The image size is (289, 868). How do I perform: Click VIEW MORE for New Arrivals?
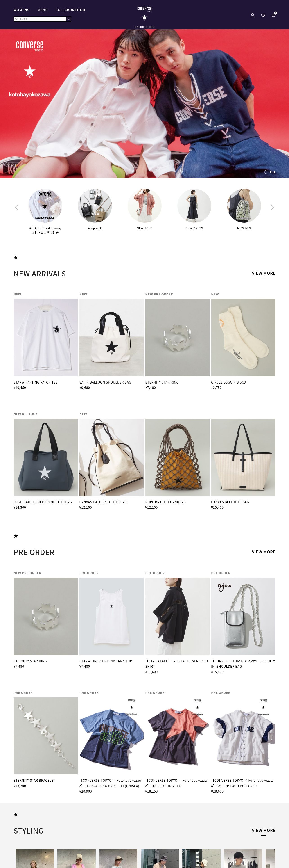click(x=263, y=273)
